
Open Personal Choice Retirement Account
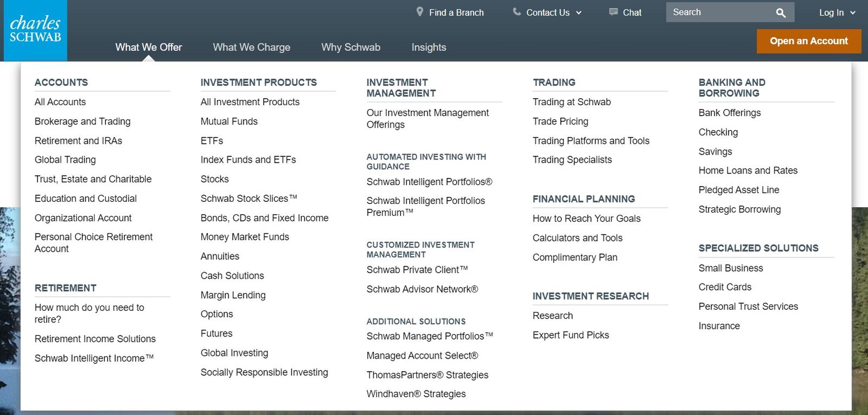coord(94,242)
